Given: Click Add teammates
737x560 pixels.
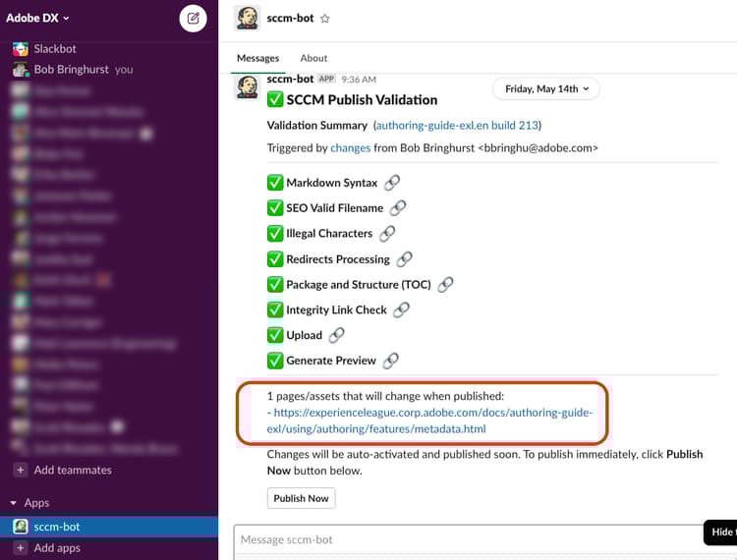Looking at the screenshot, I should [73, 470].
